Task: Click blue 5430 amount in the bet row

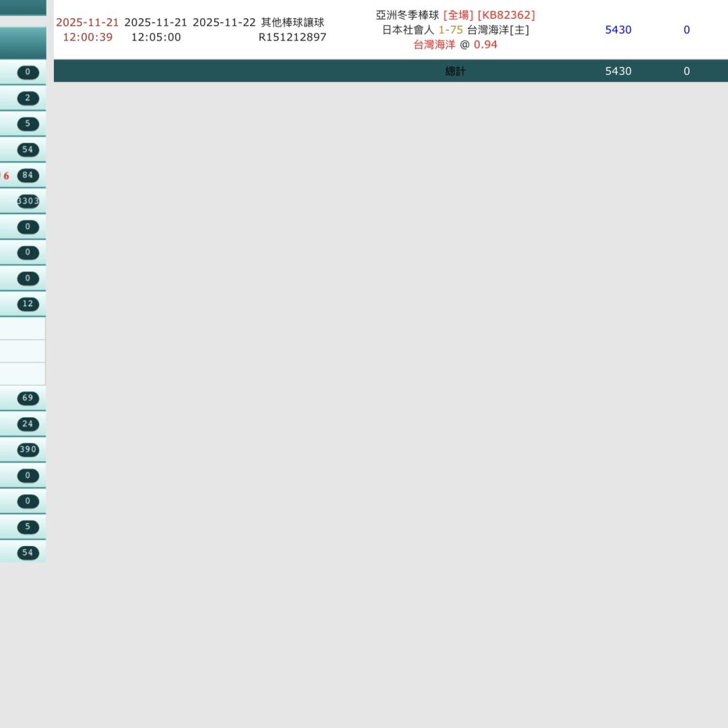Action: pos(618,30)
